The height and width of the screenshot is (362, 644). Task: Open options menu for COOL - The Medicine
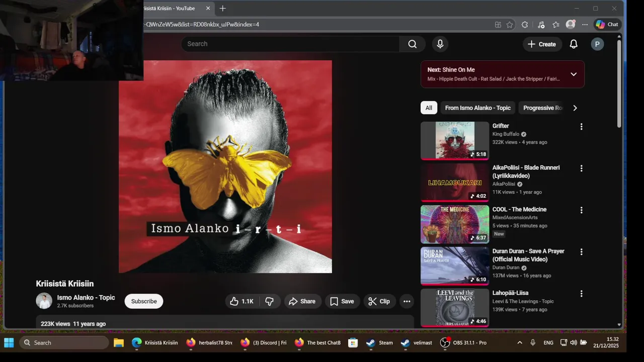click(581, 210)
